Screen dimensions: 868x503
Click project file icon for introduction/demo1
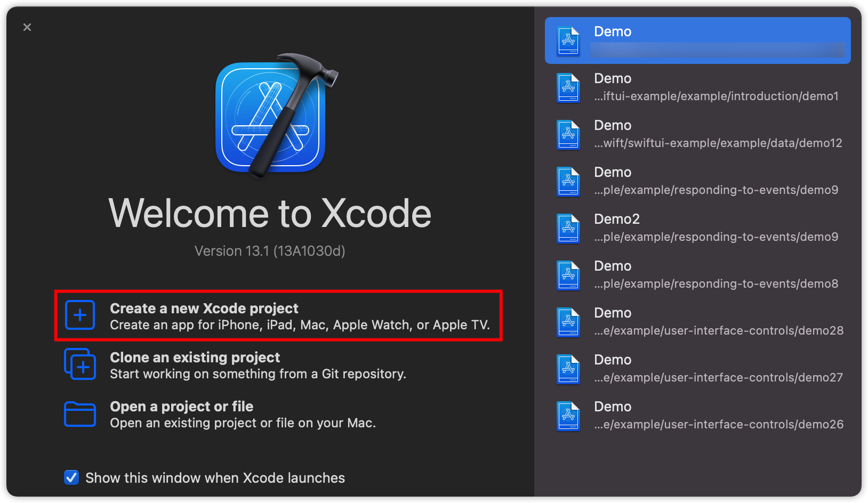[568, 87]
